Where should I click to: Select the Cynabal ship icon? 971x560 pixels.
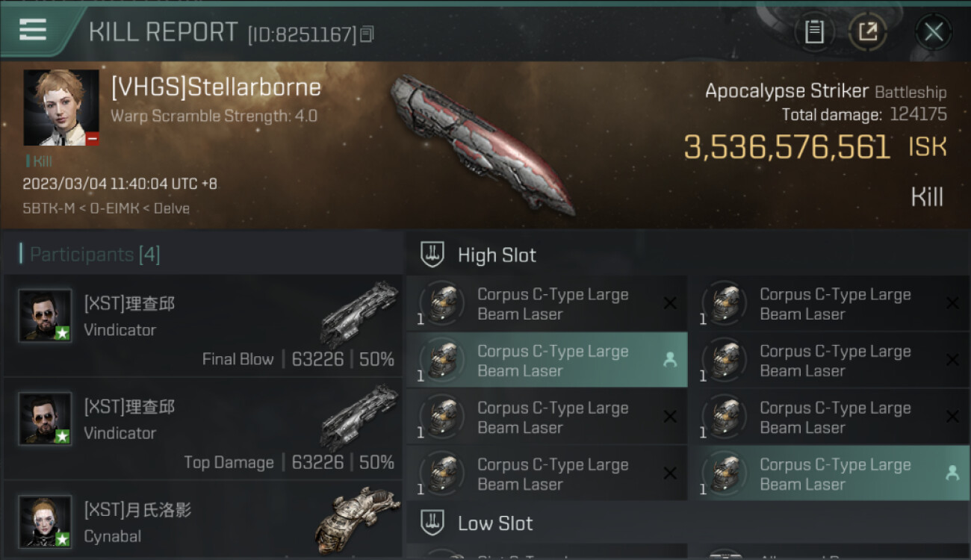pyautogui.click(x=357, y=520)
